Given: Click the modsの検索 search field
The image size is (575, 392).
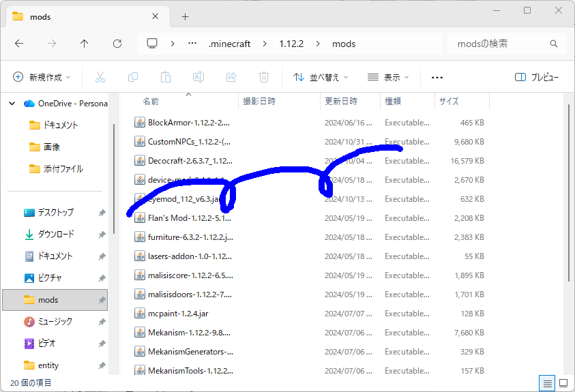Looking at the screenshot, I should 501,44.
